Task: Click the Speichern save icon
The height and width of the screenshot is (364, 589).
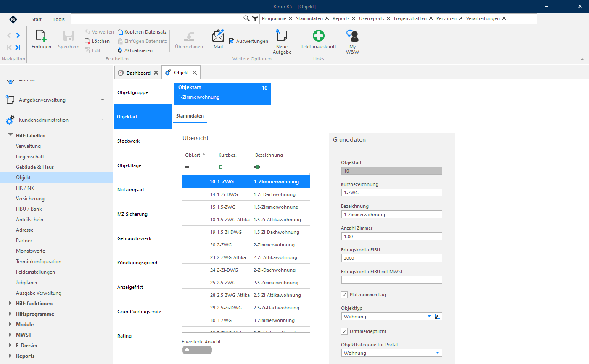Action: [x=69, y=36]
